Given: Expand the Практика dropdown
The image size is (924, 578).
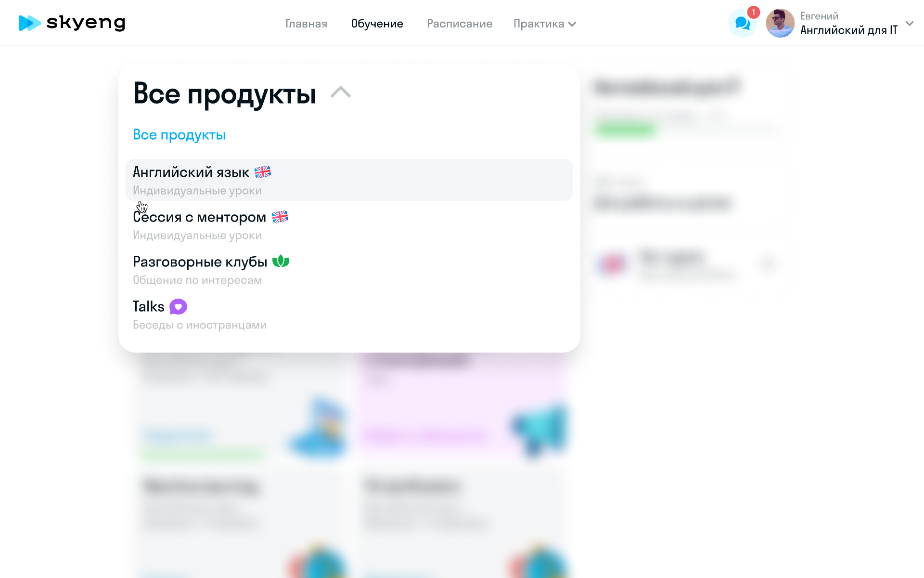Looking at the screenshot, I should point(544,23).
